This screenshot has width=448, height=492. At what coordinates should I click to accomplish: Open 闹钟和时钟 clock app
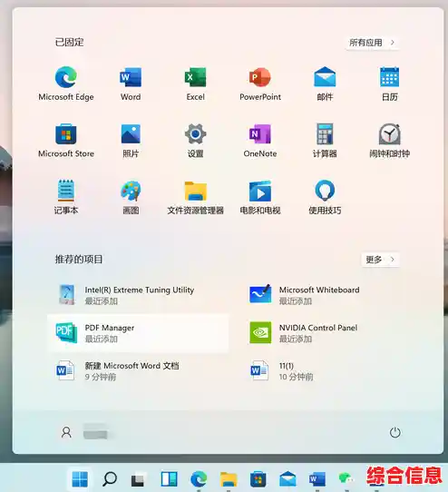pos(390,141)
